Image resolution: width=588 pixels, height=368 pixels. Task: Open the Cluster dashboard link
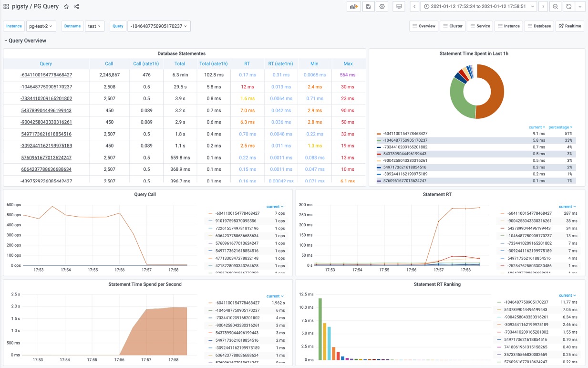coord(453,26)
